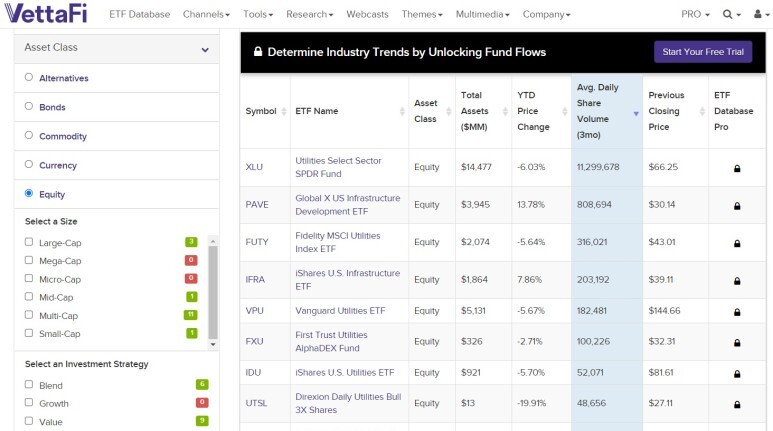Screen dimensions: 773x431
Task: Open the user account icon
Action: 758,14
